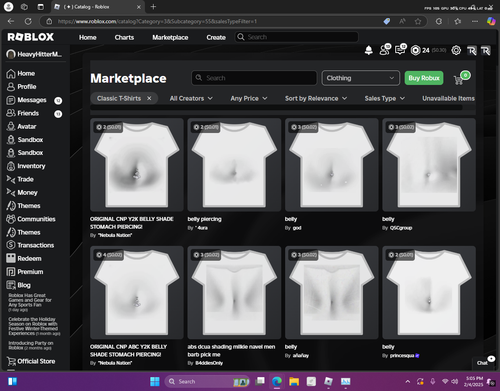Expand the All Creators filter
This screenshot has height=391, width=500.
click(x=191, y=98)
